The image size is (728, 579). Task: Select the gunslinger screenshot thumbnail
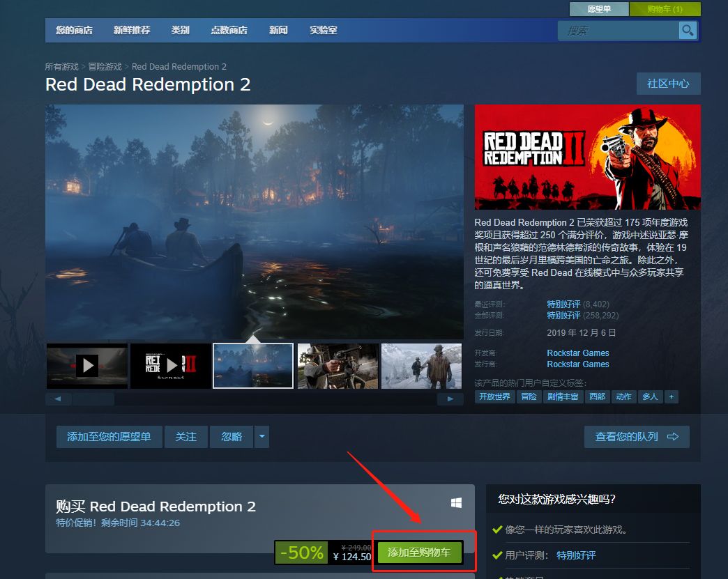[x=338, y=366]
